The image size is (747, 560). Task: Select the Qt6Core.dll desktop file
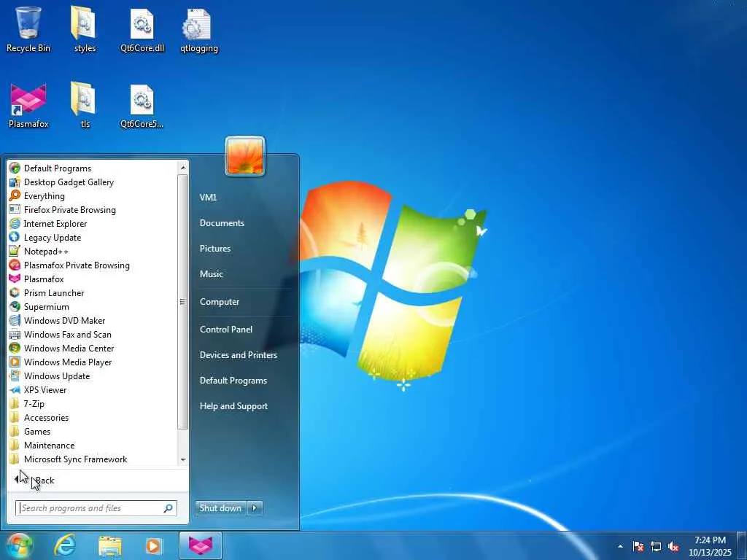coord(142,29)
